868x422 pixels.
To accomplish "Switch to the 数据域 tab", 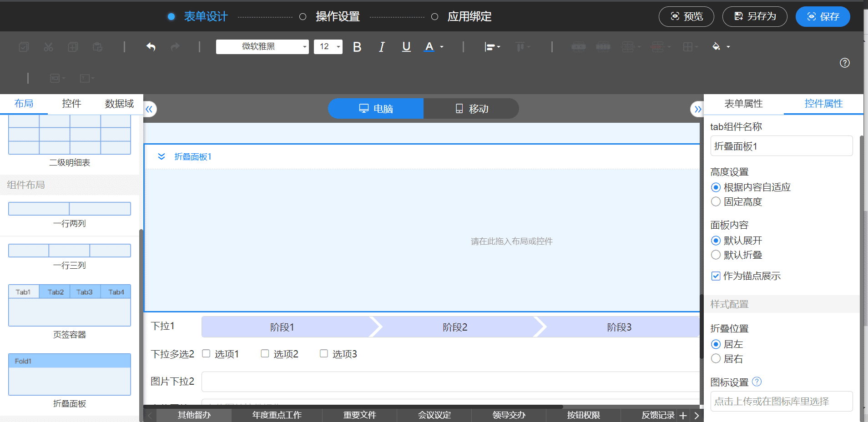I will coord(119,104).
